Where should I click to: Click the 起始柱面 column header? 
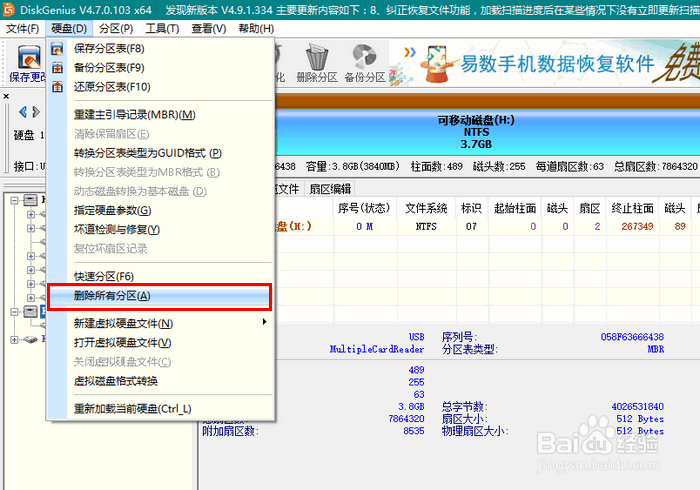pyautogui.click(x=515, y=208)
